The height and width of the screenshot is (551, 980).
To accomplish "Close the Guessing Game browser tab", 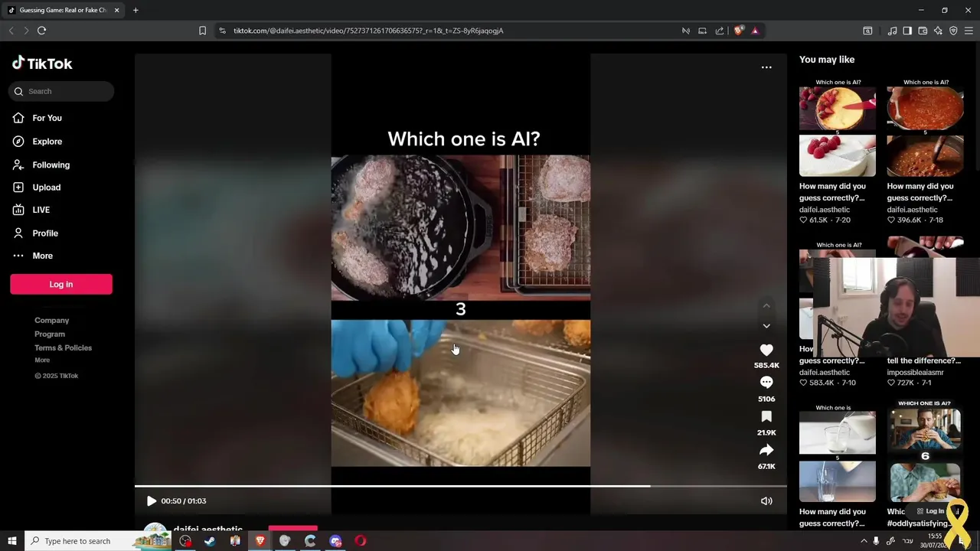I will [116, 10].
